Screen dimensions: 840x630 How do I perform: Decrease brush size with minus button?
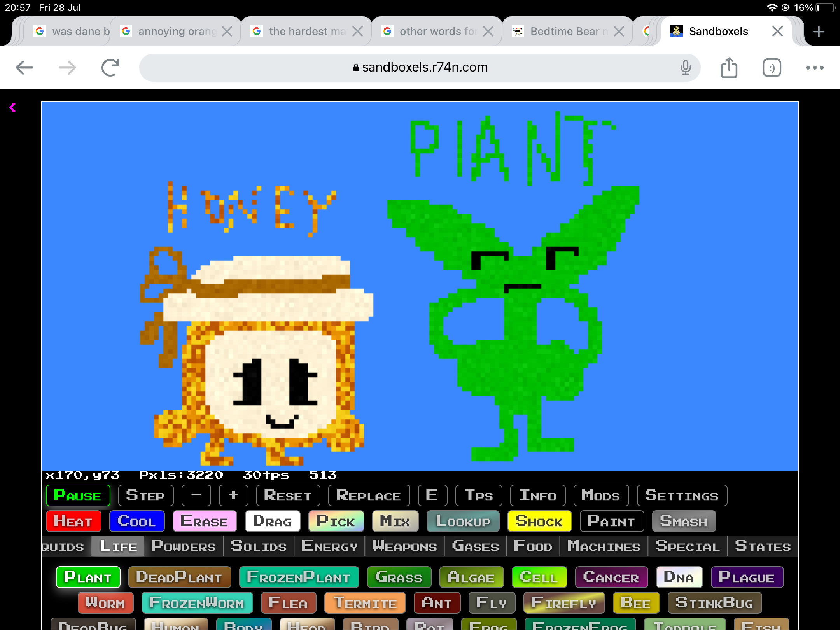pyautogui.click(x=196, y=495)
